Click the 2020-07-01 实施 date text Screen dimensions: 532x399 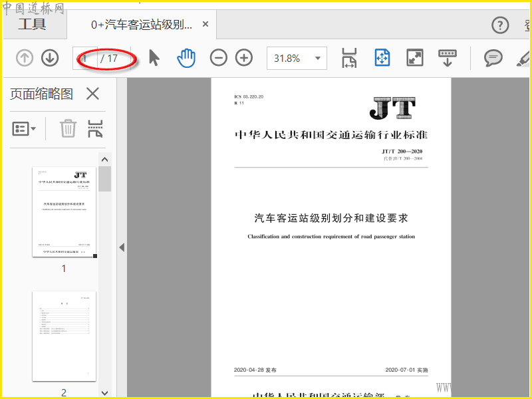click(406, 370)
